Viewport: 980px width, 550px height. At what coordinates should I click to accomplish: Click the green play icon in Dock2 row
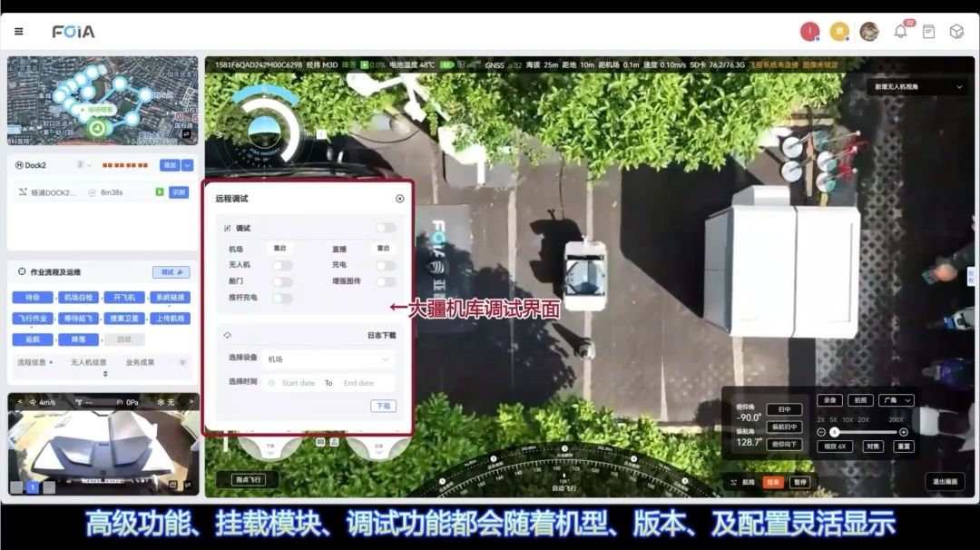coord(160,192)
